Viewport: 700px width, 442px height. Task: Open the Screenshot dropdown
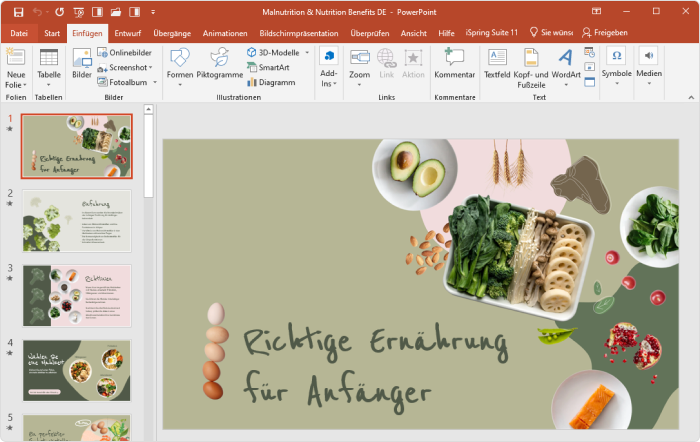[x=125, y=67]
